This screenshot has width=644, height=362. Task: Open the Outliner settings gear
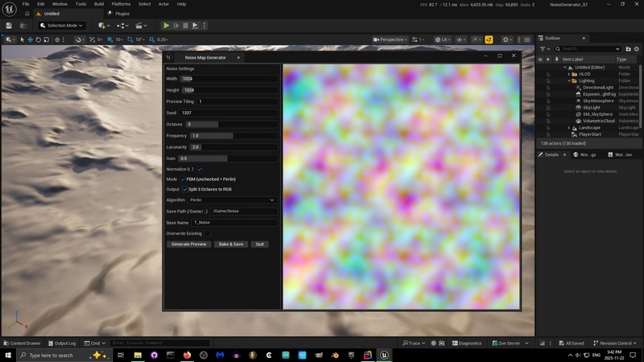(x=635, y=49)
